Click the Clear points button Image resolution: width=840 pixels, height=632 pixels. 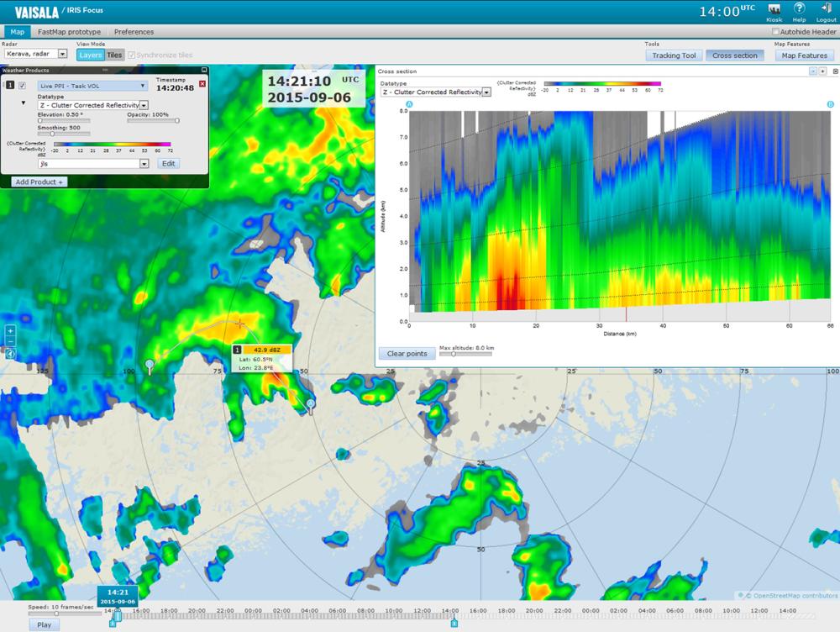[x=406, y=353]
